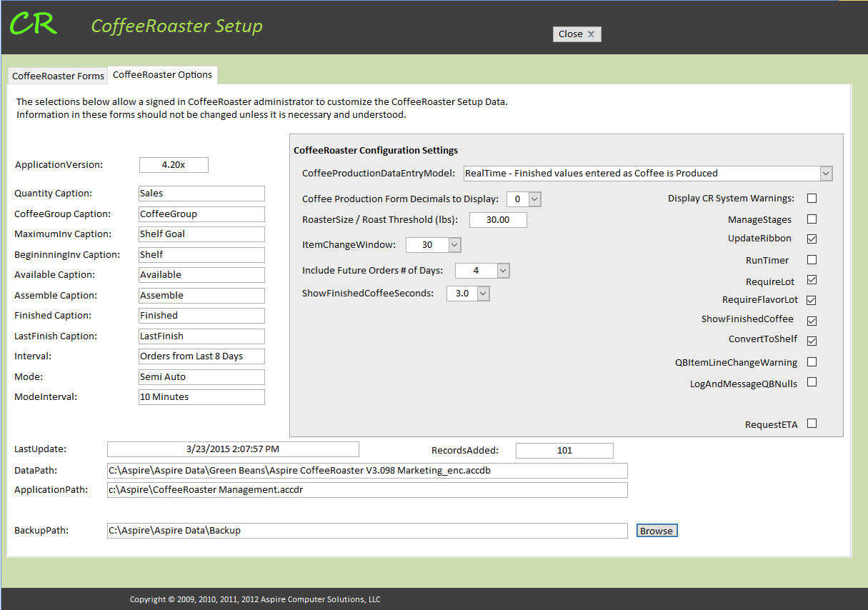Click the ApplicationVersion field

pyautogui.click(x=174, y=165)
